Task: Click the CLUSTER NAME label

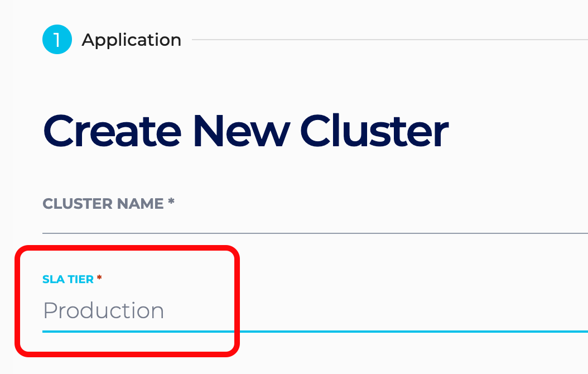Action: (102, 203)
